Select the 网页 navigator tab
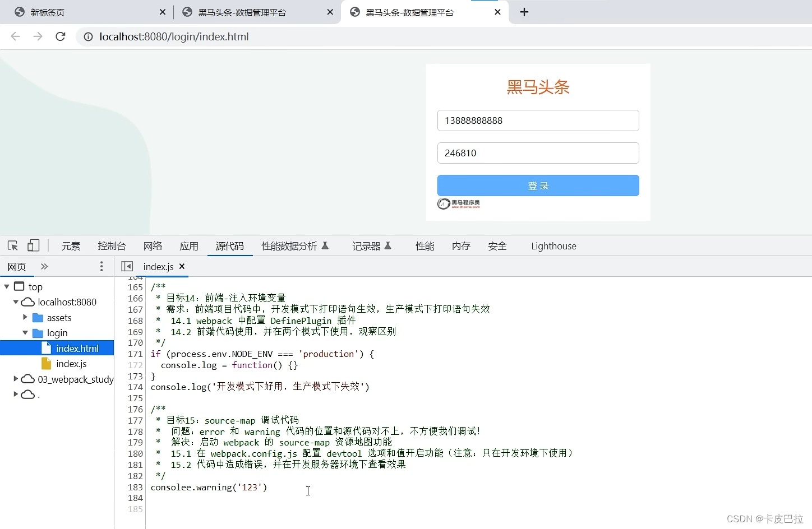812x529 pixels. point(17,266)
